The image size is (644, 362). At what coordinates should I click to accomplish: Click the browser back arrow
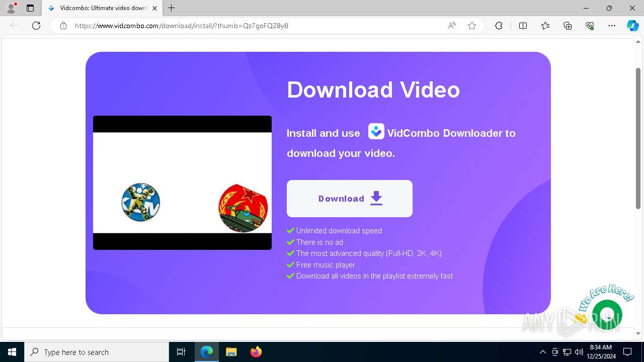pyautogui.click(x=14, y=26)
